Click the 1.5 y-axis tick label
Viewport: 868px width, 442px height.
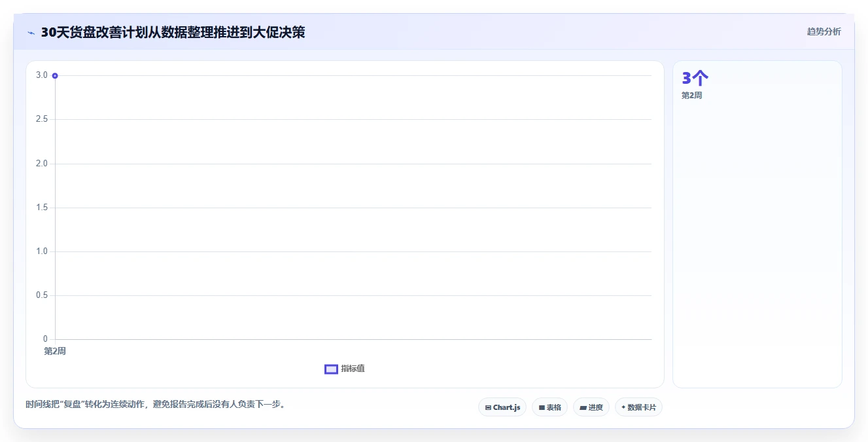tap(42, 208)
